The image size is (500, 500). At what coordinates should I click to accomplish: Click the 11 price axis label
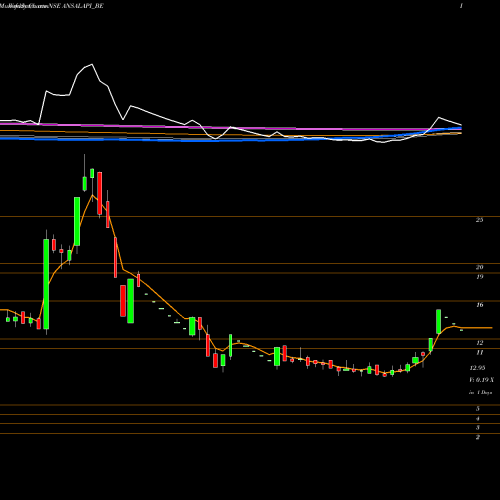(479, 352)
